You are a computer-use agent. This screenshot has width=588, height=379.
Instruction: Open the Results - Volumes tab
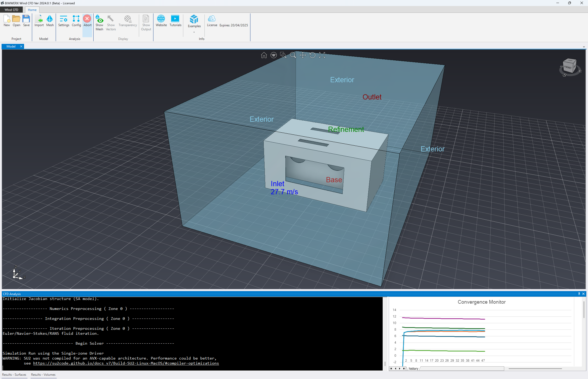click(43, 375)
